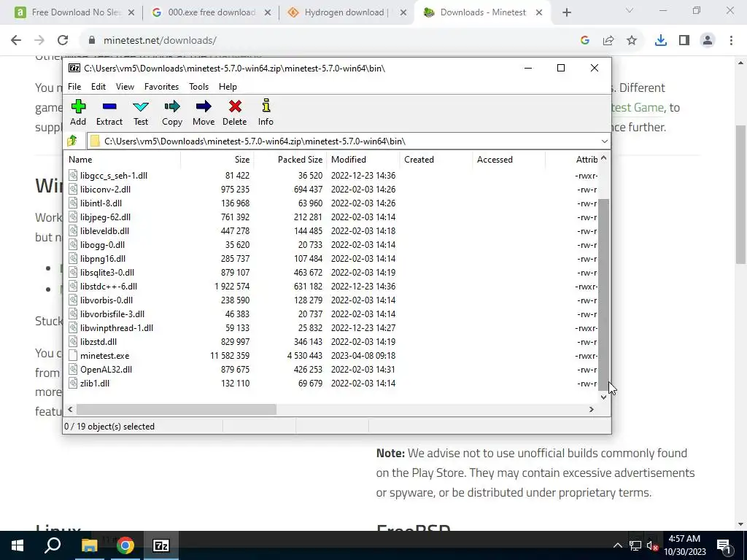Open the View menu

125,87
